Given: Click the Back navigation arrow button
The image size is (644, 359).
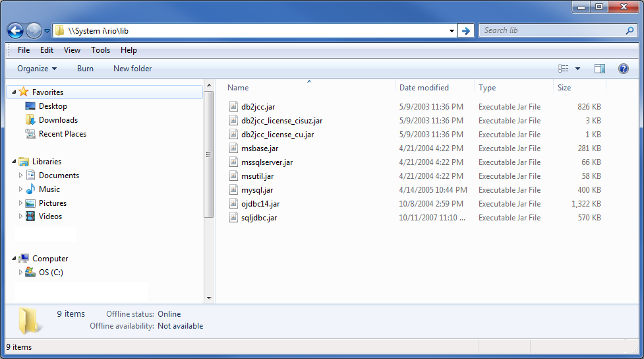Looking at the screenshot, I should click(15, 30).
